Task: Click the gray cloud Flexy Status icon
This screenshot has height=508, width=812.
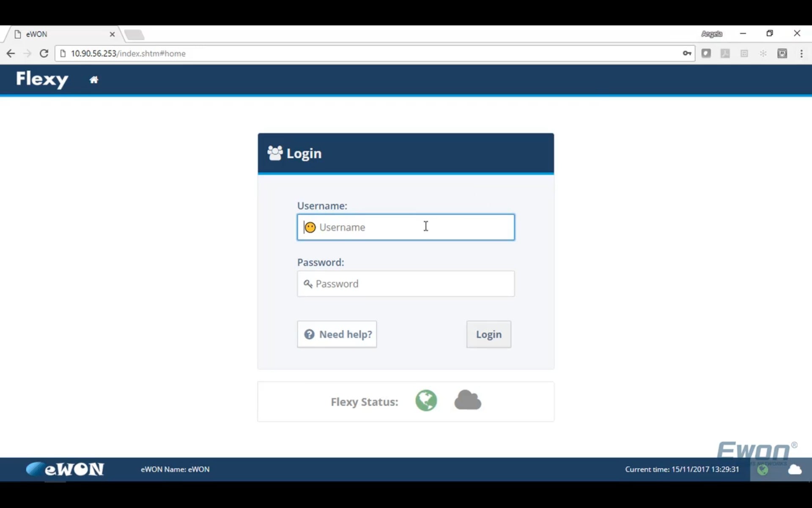Action: pos(468,400)
